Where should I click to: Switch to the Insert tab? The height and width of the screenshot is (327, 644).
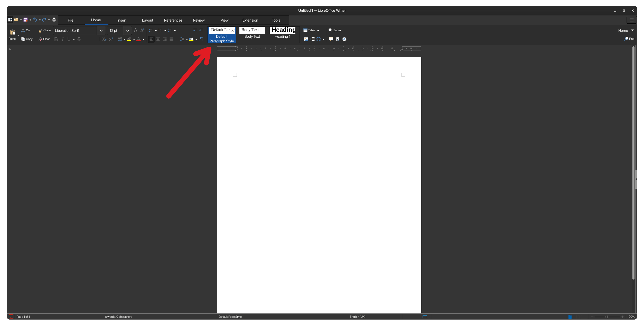click(x=122, y=20)
